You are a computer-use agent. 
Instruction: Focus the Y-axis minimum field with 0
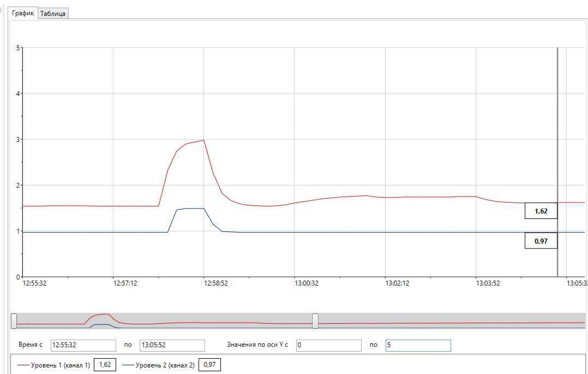[x=329, y=345]
